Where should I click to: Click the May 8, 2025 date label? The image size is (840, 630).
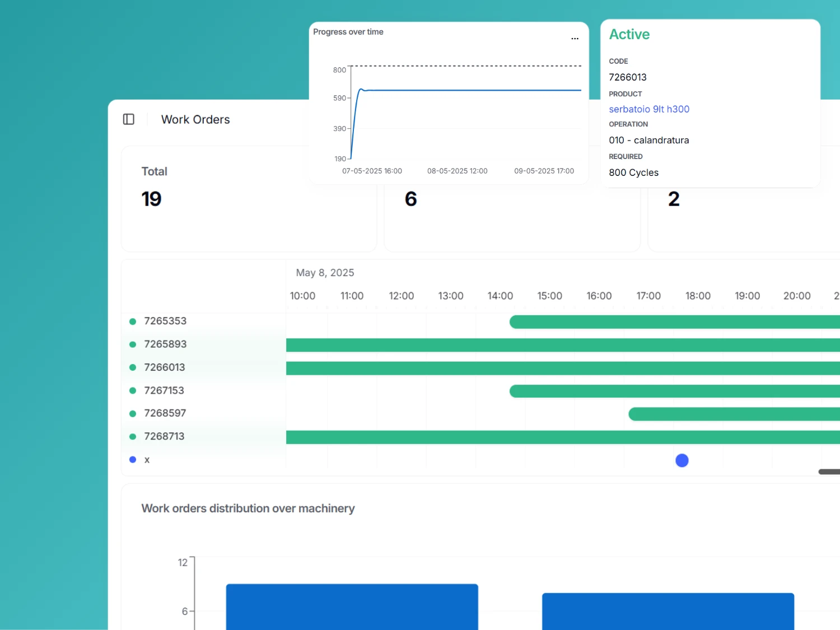325,273
